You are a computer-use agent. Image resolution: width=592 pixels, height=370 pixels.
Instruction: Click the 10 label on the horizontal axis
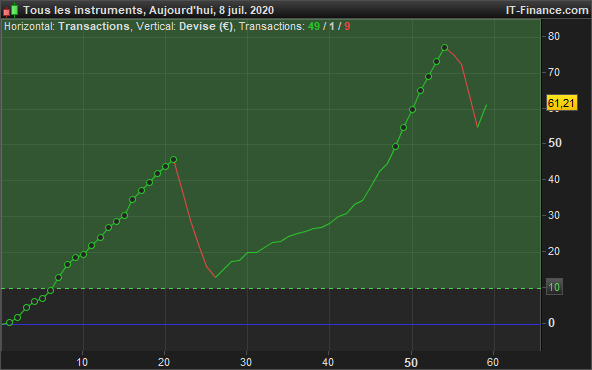(82, 362)
